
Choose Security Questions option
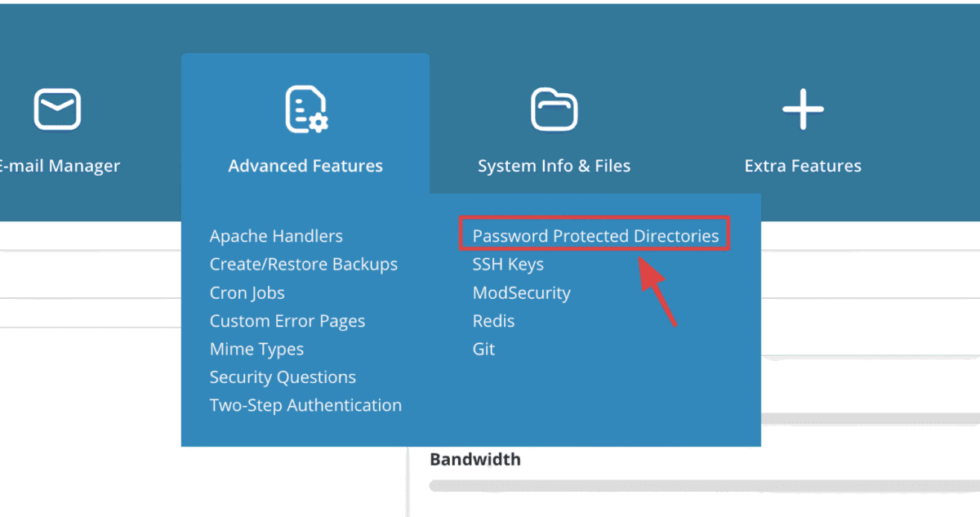click(283, 377)
